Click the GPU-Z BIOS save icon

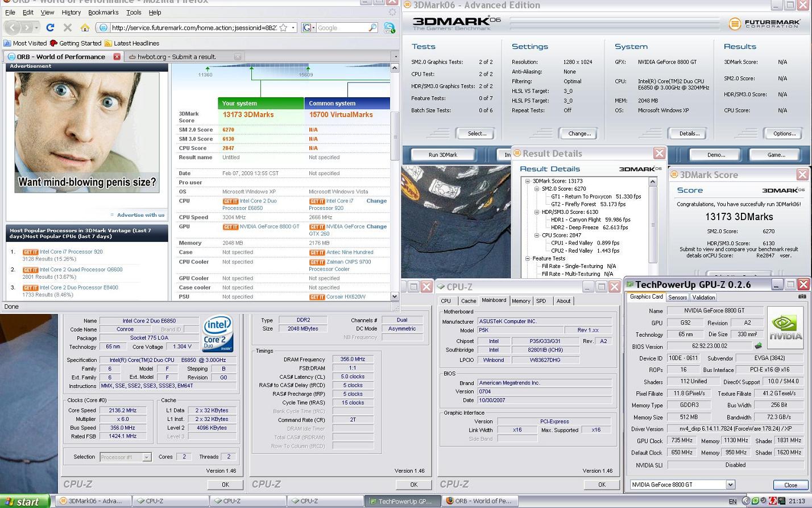[758, 345]
